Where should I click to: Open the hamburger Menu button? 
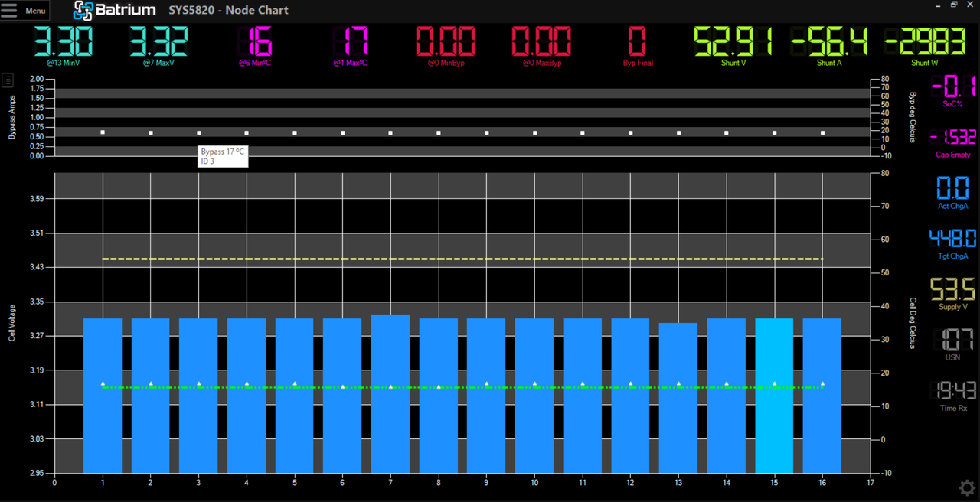pos(24,11)
